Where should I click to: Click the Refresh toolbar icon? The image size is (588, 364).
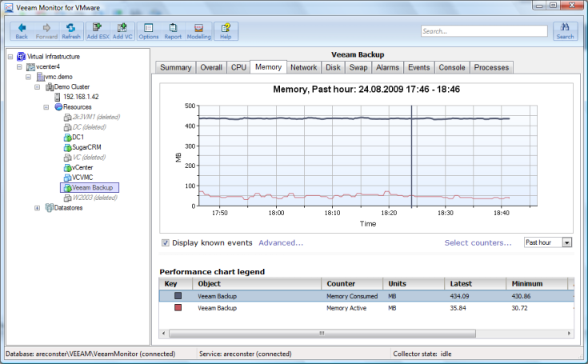(71, 30)
